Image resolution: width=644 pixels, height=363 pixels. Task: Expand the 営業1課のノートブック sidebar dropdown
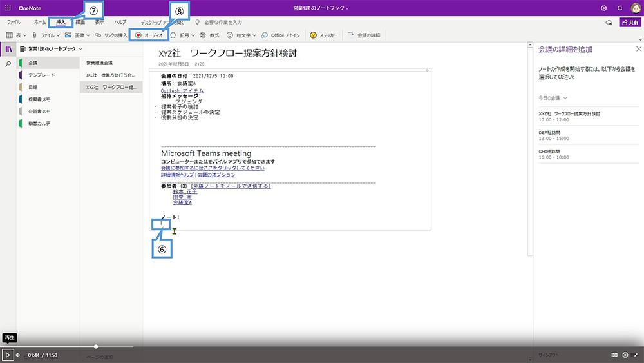[x=80, y=49]
